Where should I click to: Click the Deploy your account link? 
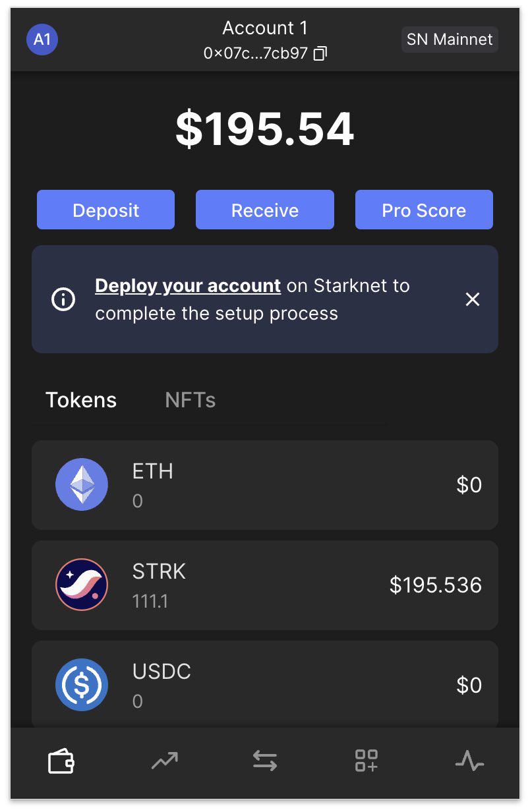[x=188, y=285]
